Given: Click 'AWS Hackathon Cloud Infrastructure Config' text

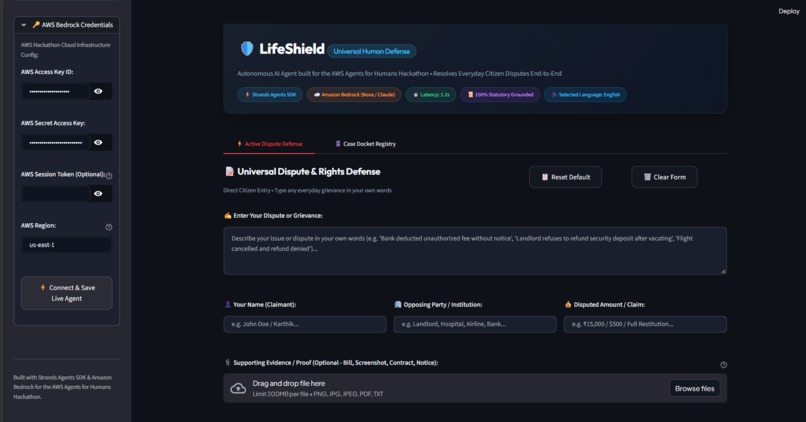Looking at the screenshot, I should 65,50.
